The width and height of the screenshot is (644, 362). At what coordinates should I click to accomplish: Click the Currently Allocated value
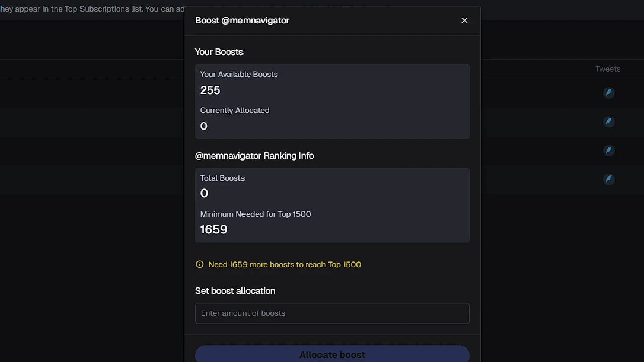(203, 126)
